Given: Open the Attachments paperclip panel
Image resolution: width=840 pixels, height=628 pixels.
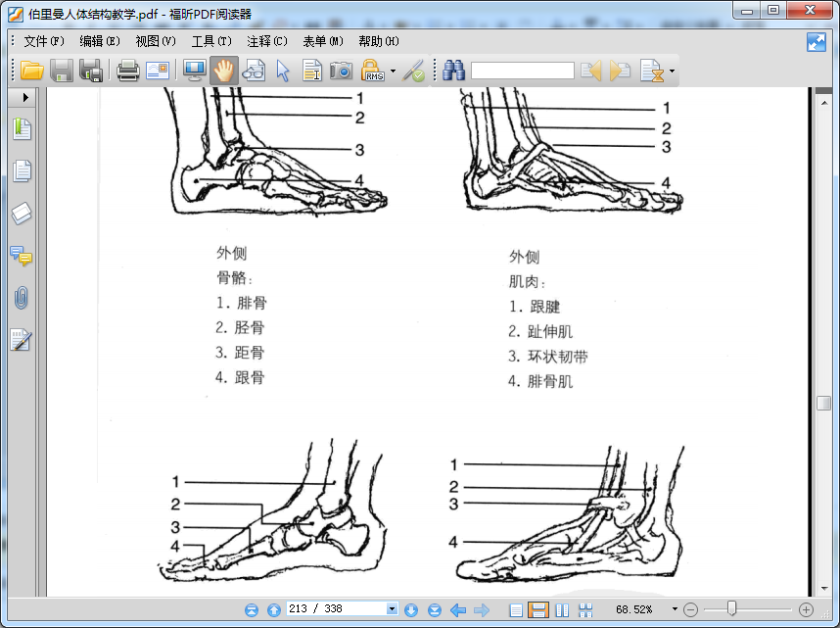Looking at the screenshot, I should pos(22,298).
